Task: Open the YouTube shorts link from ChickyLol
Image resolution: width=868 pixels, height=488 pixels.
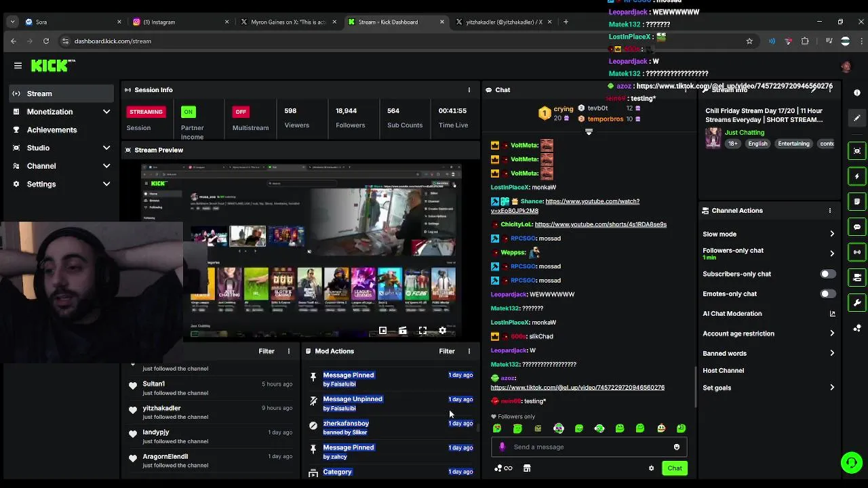Action: pos(600,224)
